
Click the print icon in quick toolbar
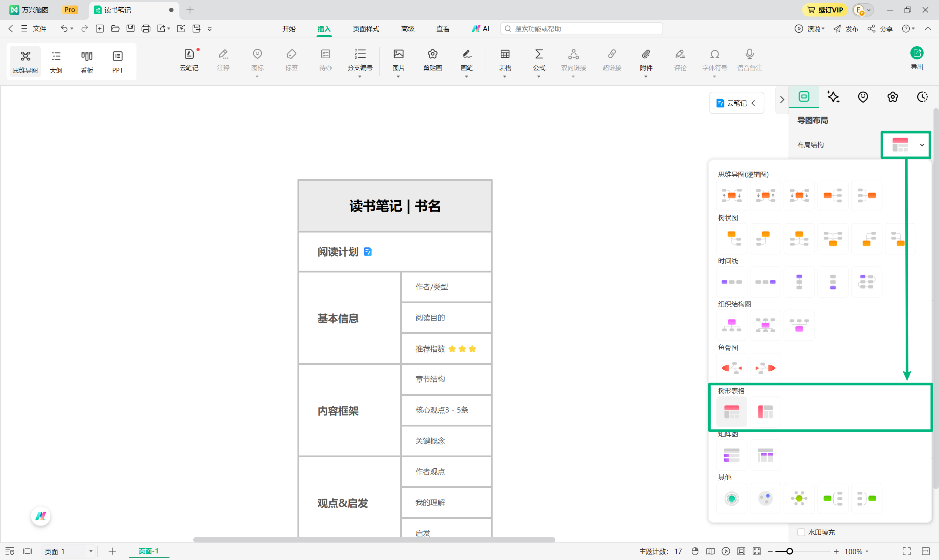pos(146,29)
